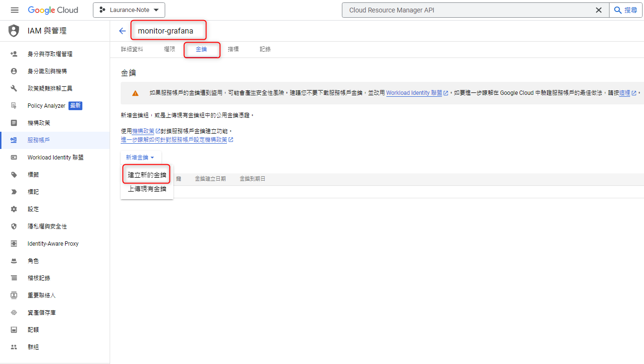Click the 搜尋 search button
The width and height of the screenshot is (644, 364).
tap(626, 10)
